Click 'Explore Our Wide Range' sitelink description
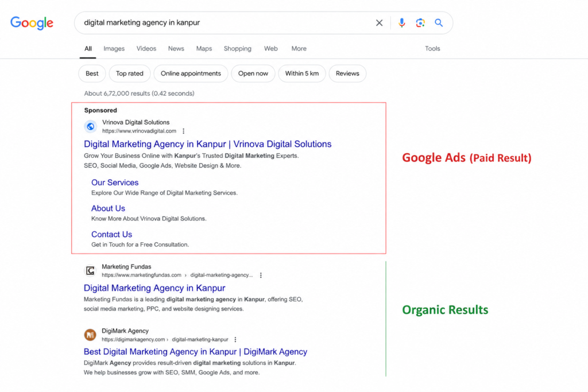The image size is (588, 392). pos(164,193)
